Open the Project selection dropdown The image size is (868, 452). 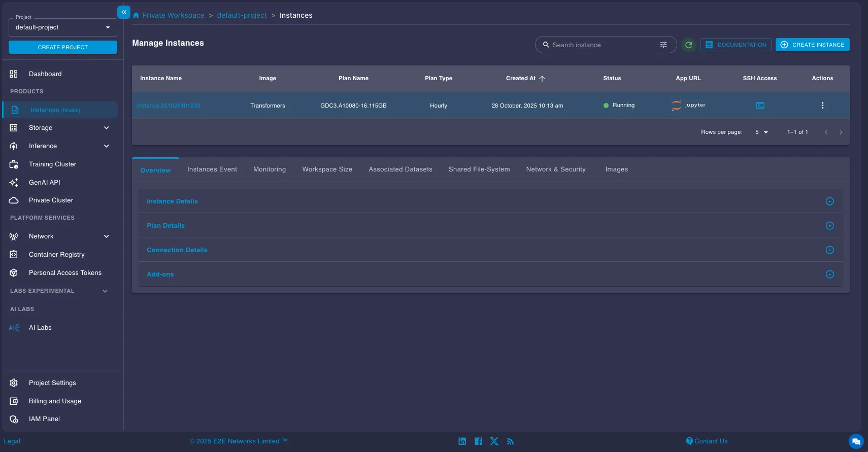click(x=63, y=27)
